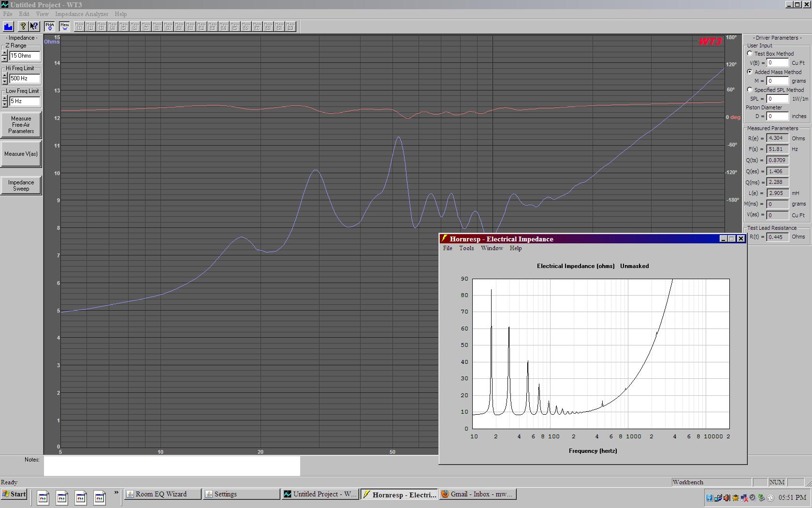Click the Hornresp lightning title bar icon

click(444, 239)
